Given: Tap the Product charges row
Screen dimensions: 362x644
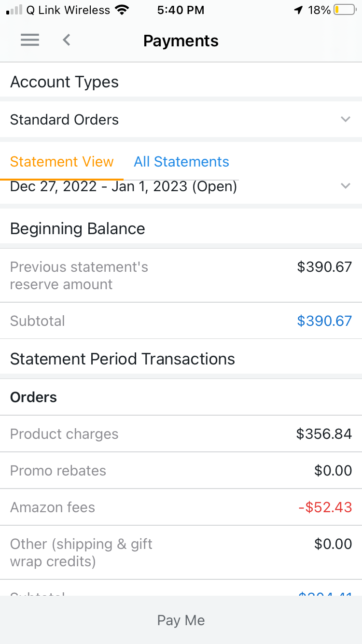Looking at the screenshot, I should point(181,434).
